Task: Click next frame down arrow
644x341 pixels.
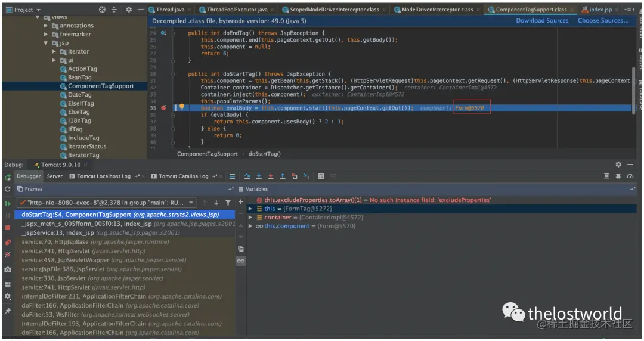Action: 216,203
